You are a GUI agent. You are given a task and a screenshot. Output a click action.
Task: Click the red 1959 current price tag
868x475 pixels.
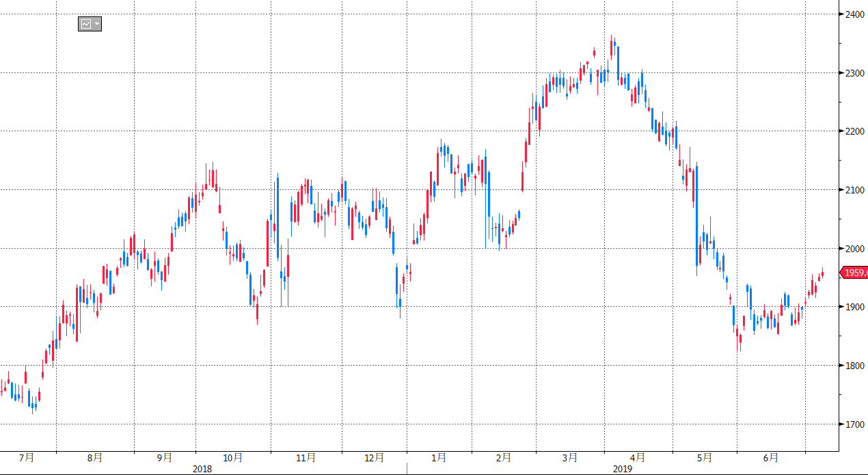854,273
